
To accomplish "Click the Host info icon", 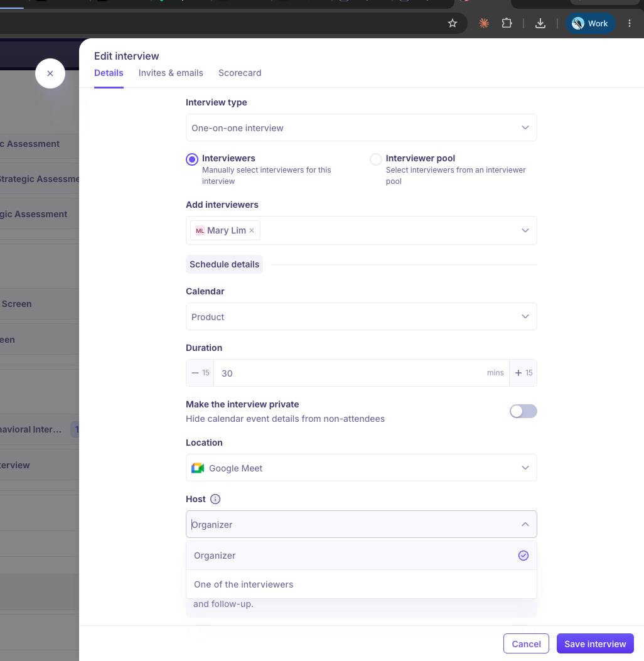I will click(x=215, y=499).
